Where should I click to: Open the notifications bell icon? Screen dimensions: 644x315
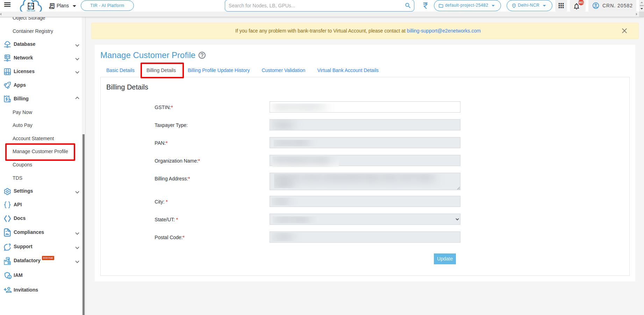(x=577, y=6)
